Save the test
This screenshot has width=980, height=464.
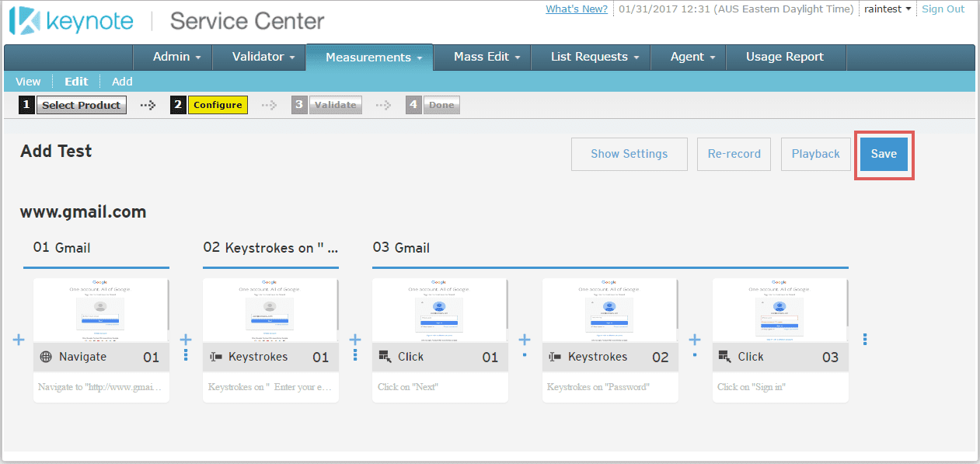[x=884, y=154]
